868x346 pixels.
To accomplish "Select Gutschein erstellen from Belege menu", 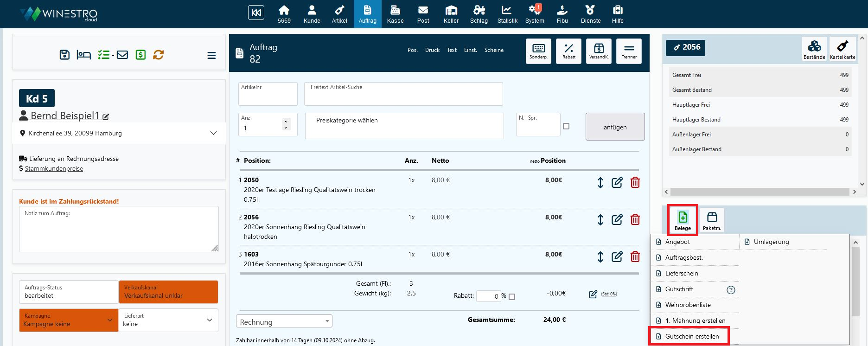I will point(691,336).
